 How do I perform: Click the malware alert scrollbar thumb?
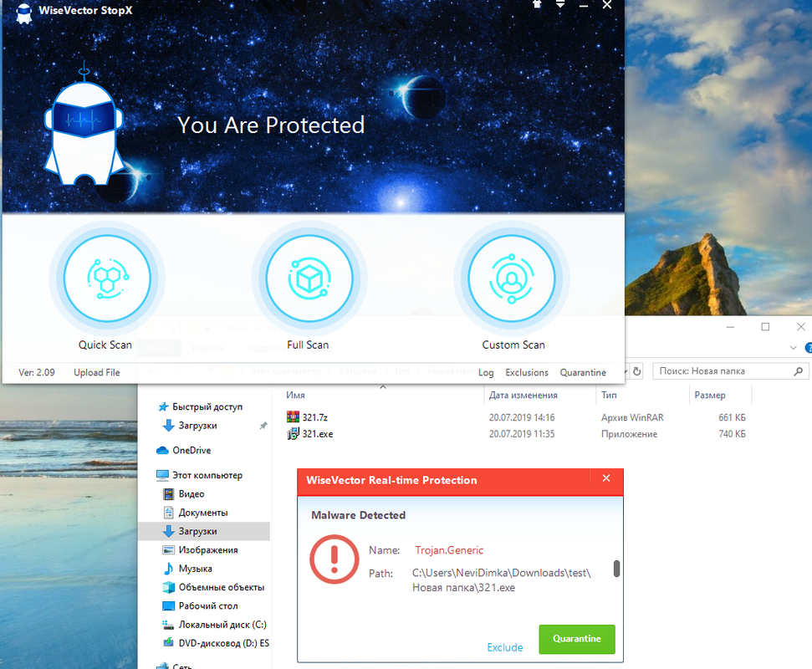pos(616,569)
